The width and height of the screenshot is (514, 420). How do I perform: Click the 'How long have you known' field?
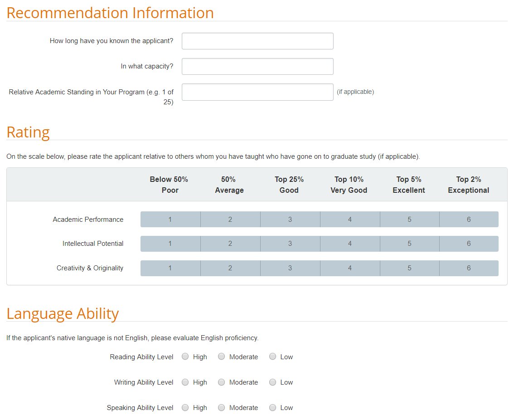pos(257,41)
